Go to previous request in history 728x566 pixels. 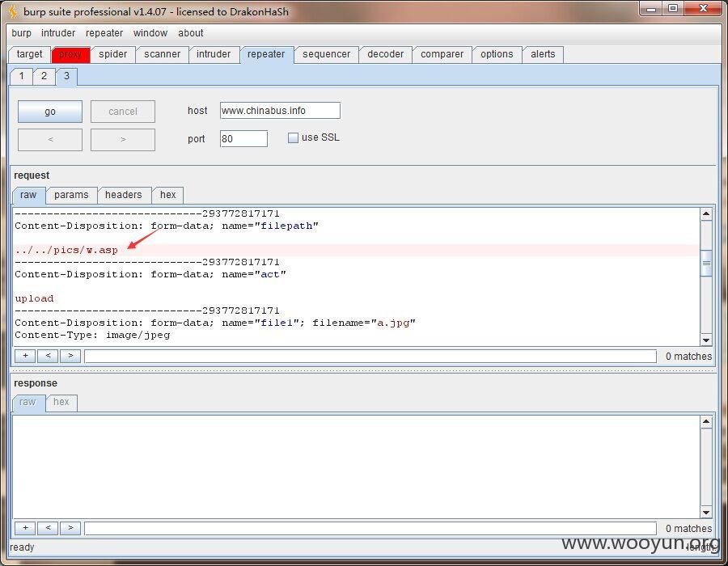tap(50, 140)
